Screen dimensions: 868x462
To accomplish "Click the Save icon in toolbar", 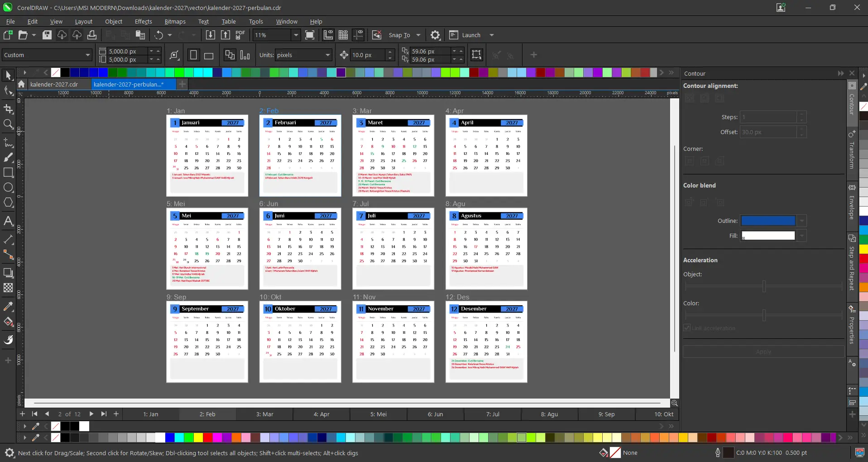I will tap(47, 35).
